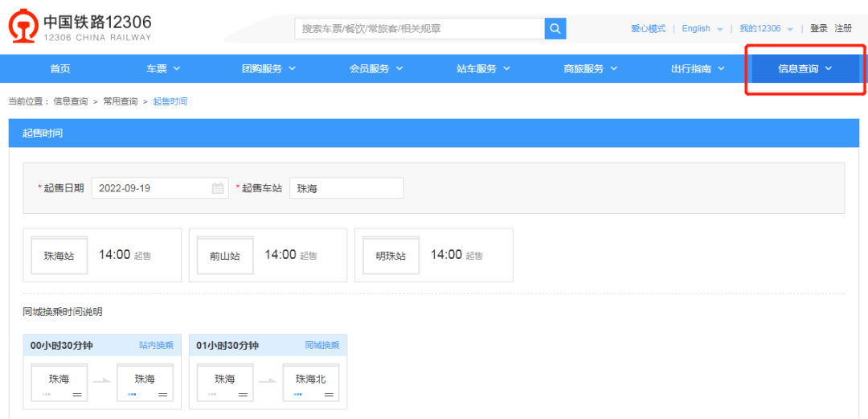Click the 前山站 station card icon

[225, 255]
